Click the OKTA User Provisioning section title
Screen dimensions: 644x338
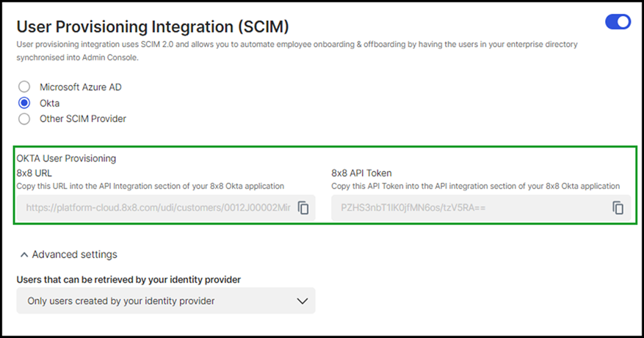66,158
